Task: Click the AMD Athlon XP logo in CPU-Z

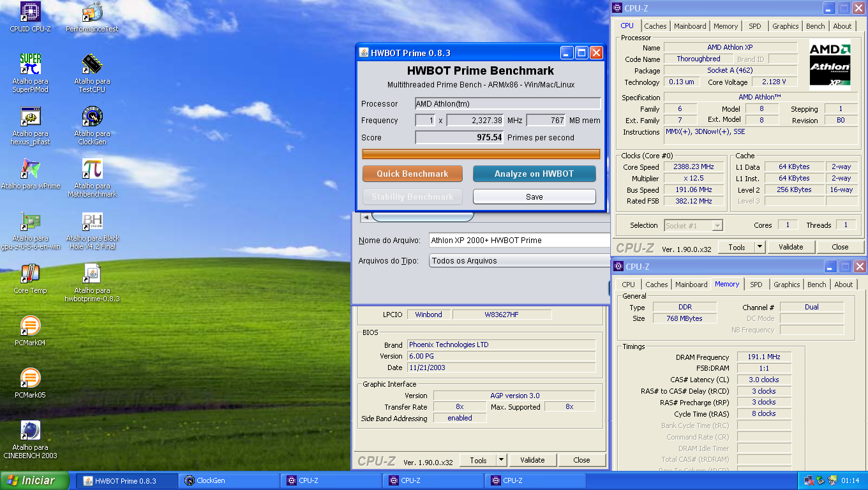Action: pos(830,64)
